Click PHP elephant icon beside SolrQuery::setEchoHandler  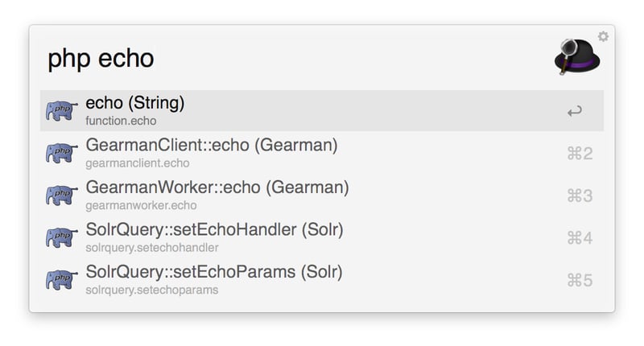[62, 237]
